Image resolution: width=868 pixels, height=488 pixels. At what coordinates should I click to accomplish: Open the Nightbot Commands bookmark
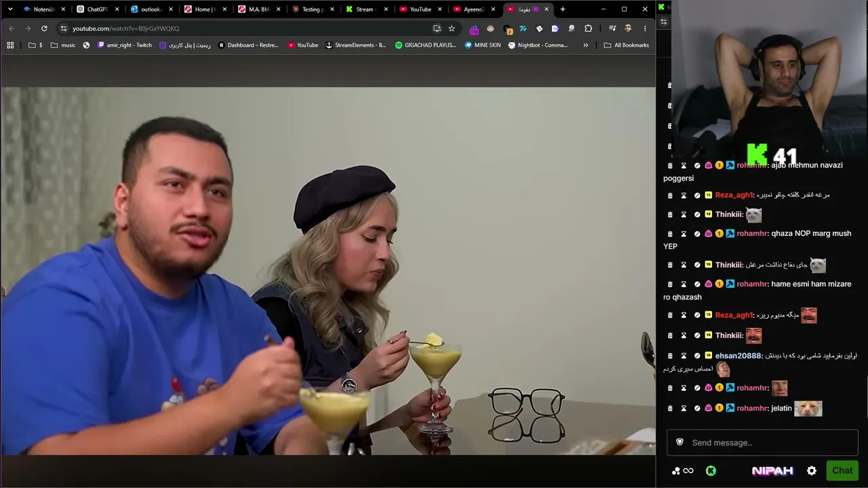point(538,45)
